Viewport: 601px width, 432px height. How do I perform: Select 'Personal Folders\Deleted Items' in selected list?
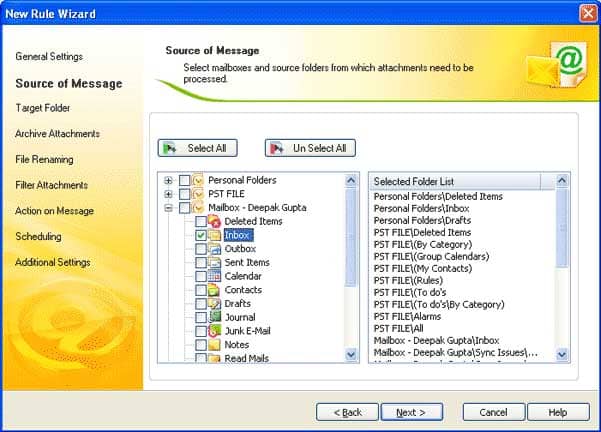tap(438, 197)
